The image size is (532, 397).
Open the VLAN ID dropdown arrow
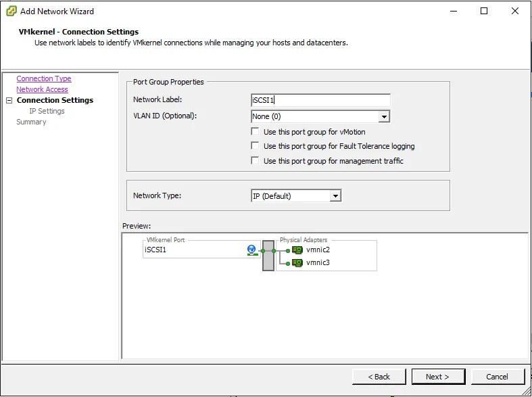click(384, 117)
